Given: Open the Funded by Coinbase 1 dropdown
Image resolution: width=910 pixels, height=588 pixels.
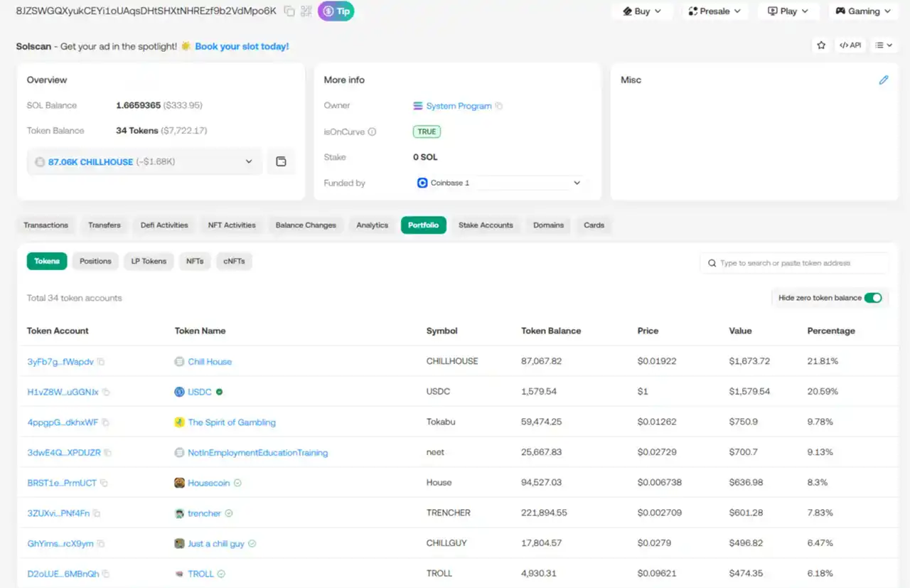Looking at the screenshot, I should coord(577,183).
